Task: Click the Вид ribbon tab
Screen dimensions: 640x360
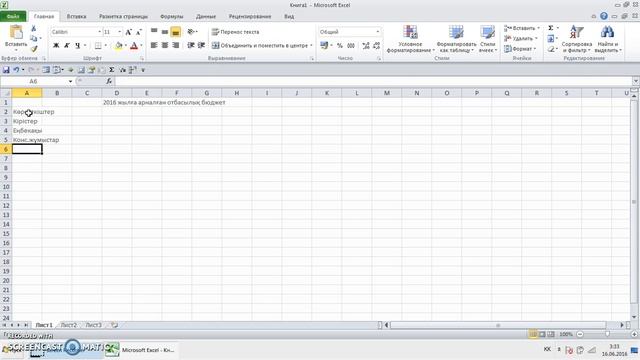Action: pos(289,16)
